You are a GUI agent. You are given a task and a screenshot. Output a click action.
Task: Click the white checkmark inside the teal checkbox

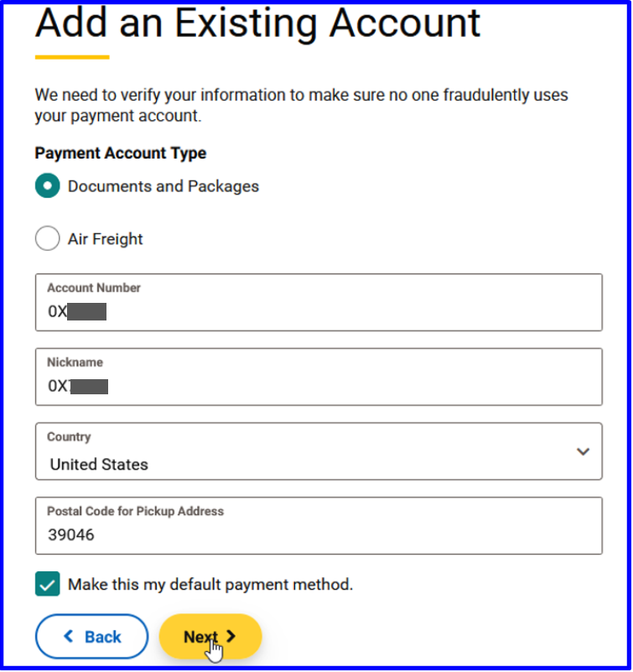point(48,583)
